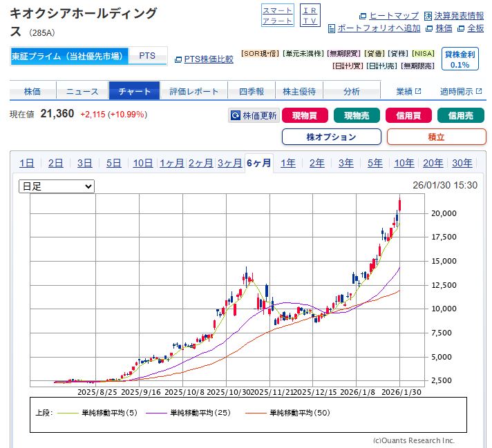The width and height of the screenshot is (492, 448).
Task: Open ヒートマップ link
Action: coord(388,16)
